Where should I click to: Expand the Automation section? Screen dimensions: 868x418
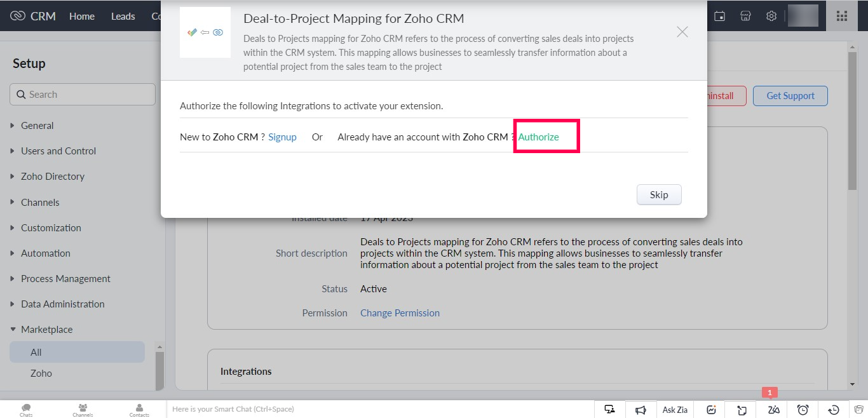pos(46,253)
